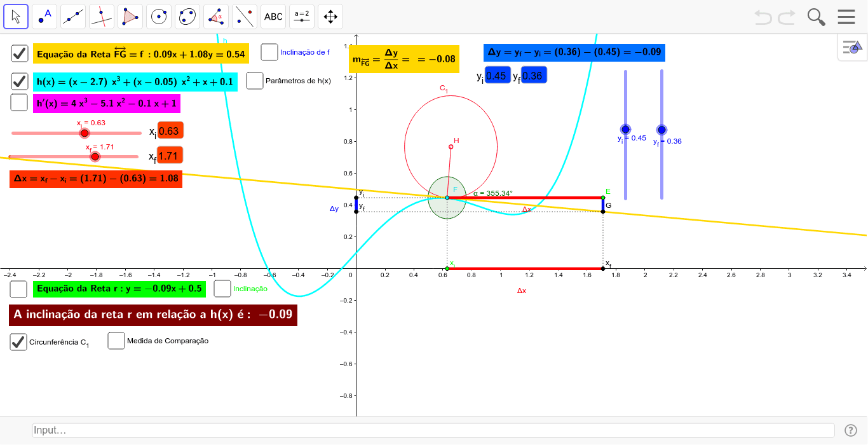Enable the green Inclinação checkbox
Image resolution: width=868 pixels, height=445 pixels.
[x=222, y=289]
